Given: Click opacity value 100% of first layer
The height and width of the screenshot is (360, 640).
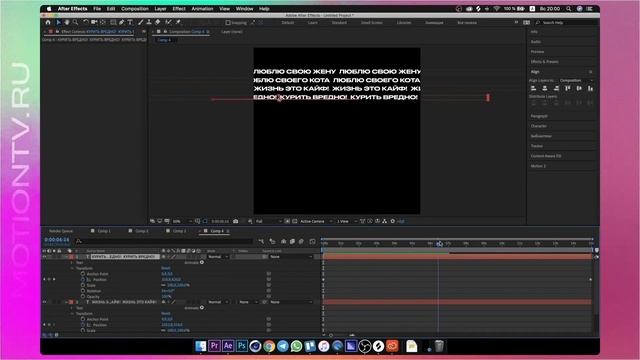Looking at the screenshot, I should click(x=167, y=297).
